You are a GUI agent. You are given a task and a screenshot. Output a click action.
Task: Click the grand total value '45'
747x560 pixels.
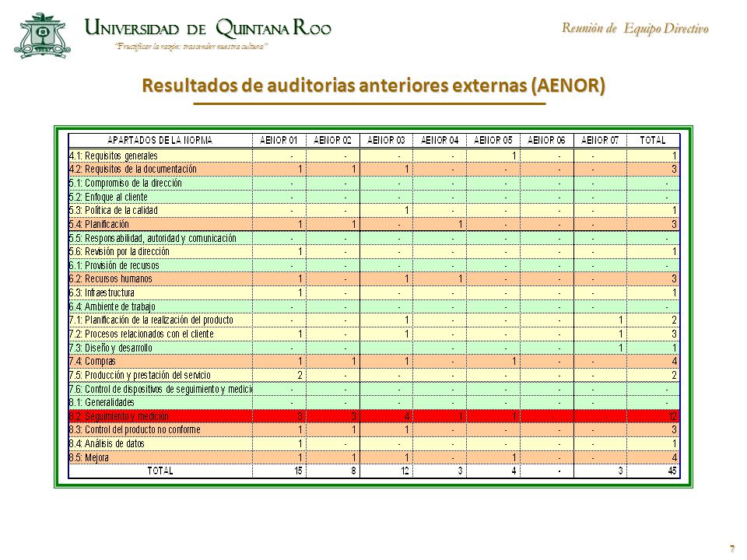tap(672, 471)
